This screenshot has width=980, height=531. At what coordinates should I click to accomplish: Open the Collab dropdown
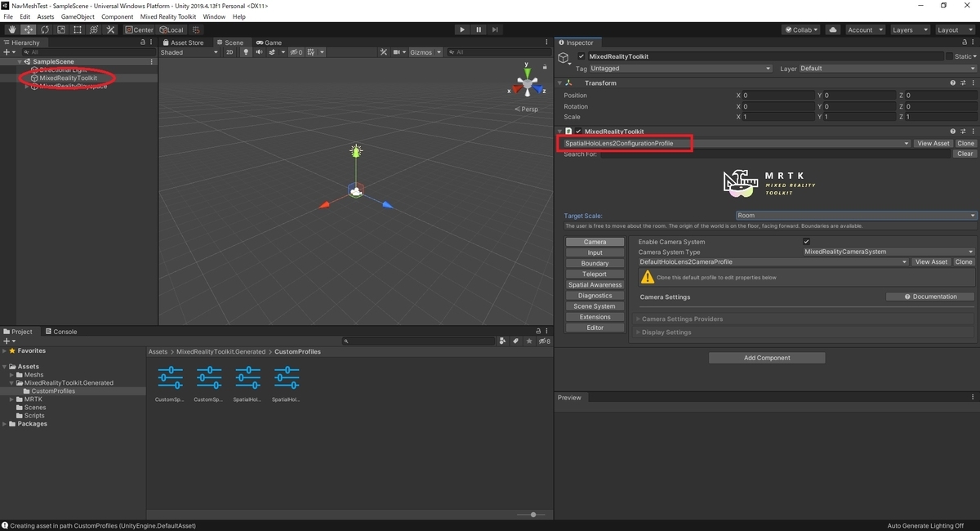(801, 29)
